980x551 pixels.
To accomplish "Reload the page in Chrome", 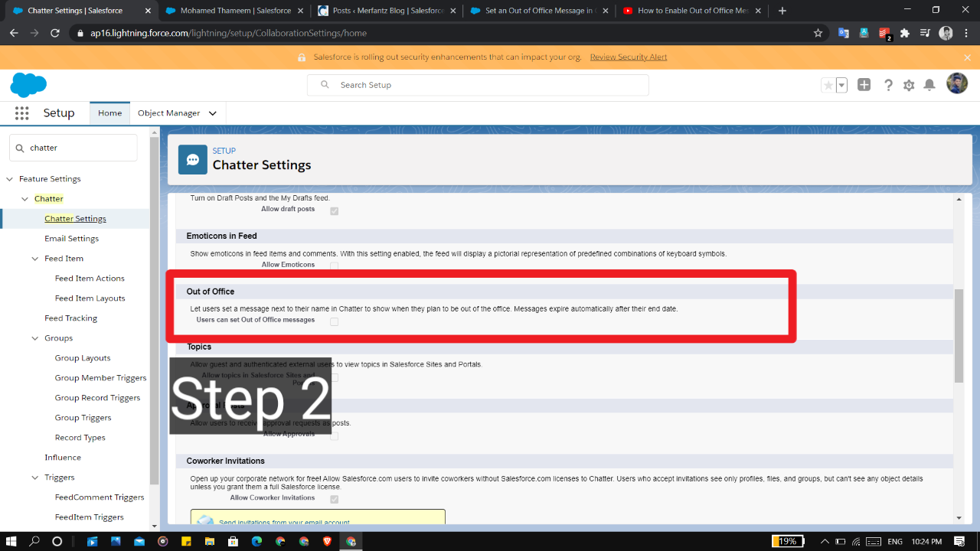I will point(55,33).
